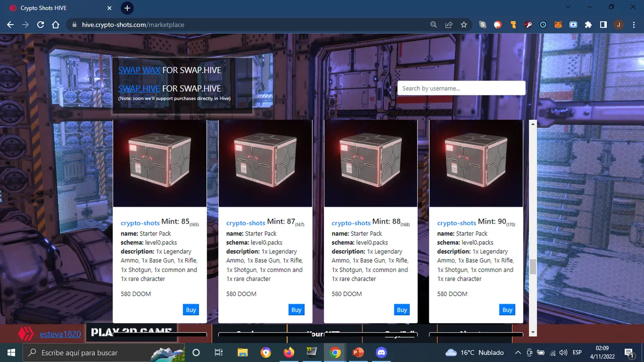Viewport: 644px width, 362px height.
Task: Switch to Chrome in the taskbar
Action: (335, 352)
